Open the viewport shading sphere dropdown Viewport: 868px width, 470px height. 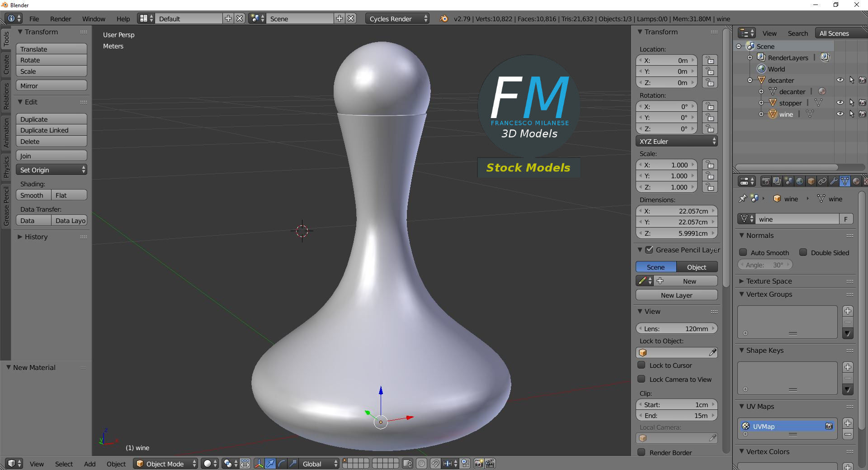tap(210, 464)
